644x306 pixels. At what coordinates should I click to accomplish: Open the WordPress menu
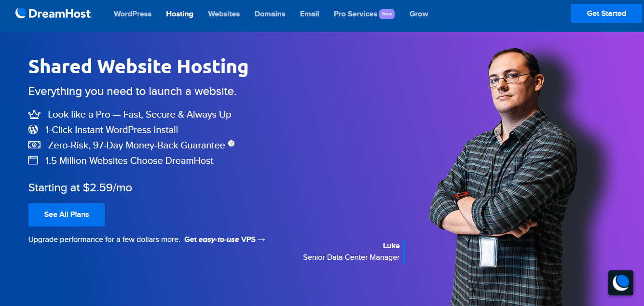click(133, 14)
